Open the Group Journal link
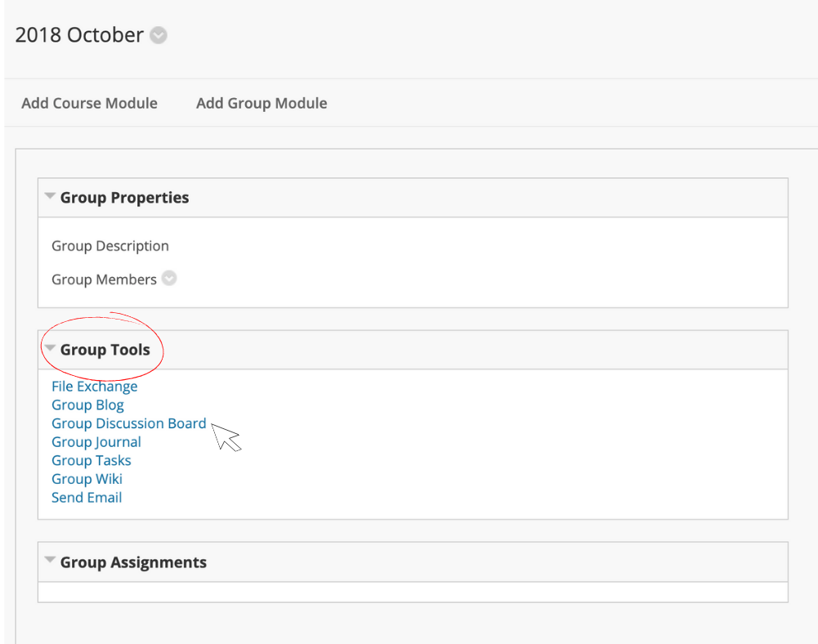Image resolution: width=818 pixels, height=644 pixels. click(96, 442)
